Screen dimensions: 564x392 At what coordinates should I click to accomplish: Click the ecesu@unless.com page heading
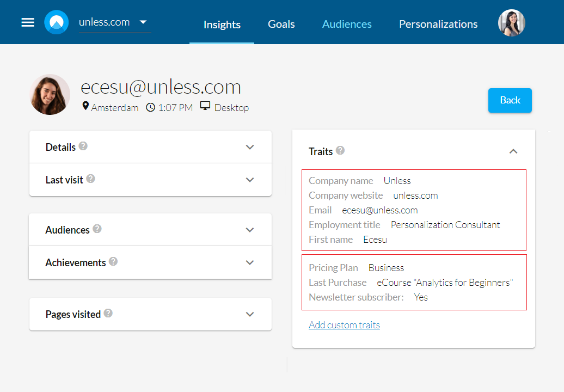coord(161,87)
